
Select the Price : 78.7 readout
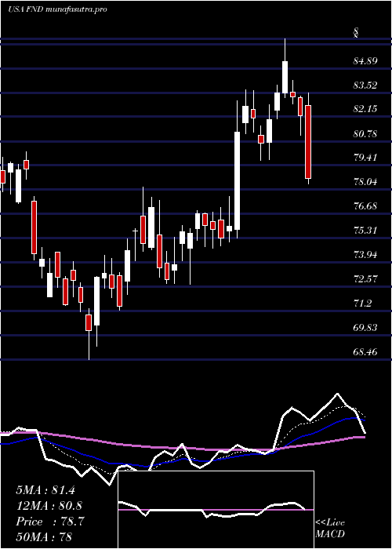(x=49, y=522)
